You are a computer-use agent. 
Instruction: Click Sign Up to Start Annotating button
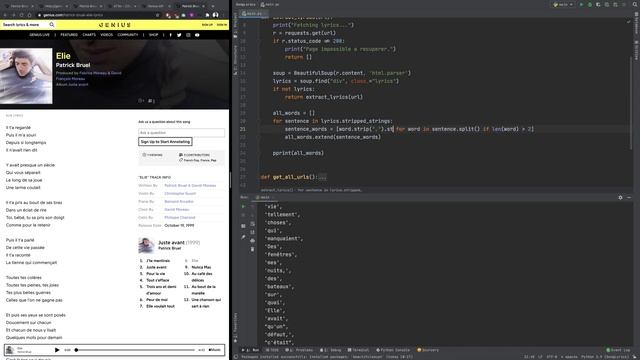165,142
